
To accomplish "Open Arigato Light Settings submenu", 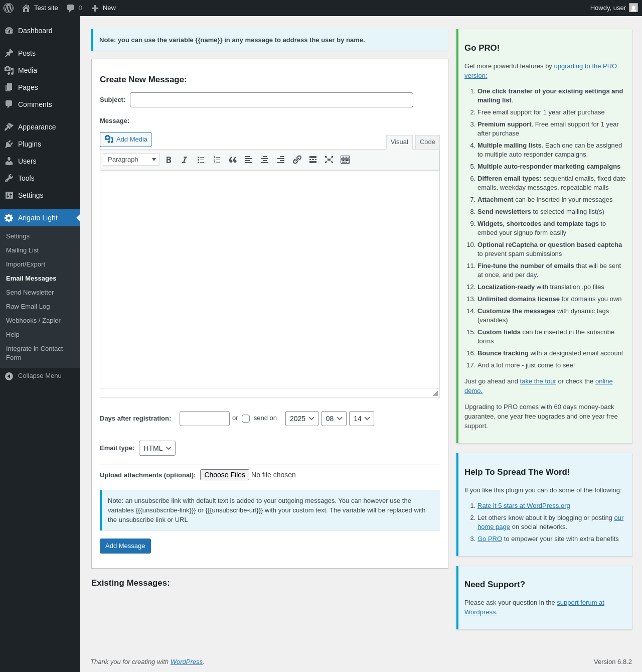I will [40, 236].
